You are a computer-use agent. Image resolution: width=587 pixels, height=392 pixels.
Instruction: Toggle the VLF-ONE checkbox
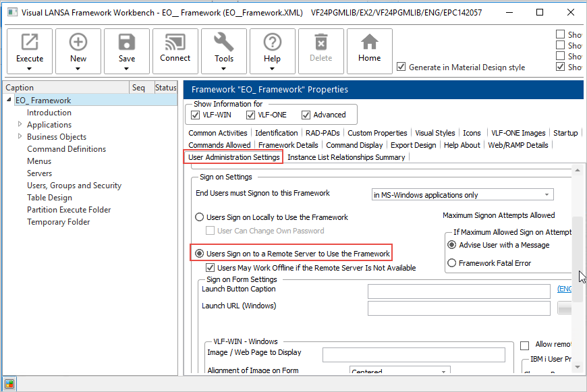250,115
